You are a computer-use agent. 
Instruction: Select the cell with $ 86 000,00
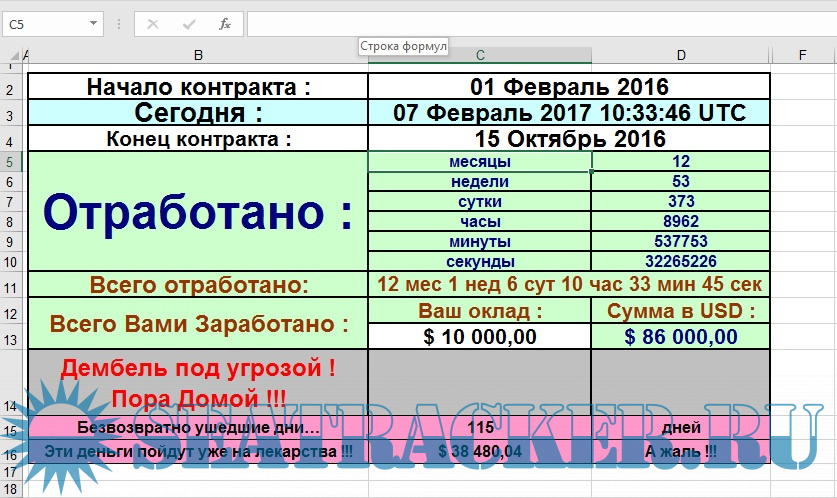click(x=680, y=337)
